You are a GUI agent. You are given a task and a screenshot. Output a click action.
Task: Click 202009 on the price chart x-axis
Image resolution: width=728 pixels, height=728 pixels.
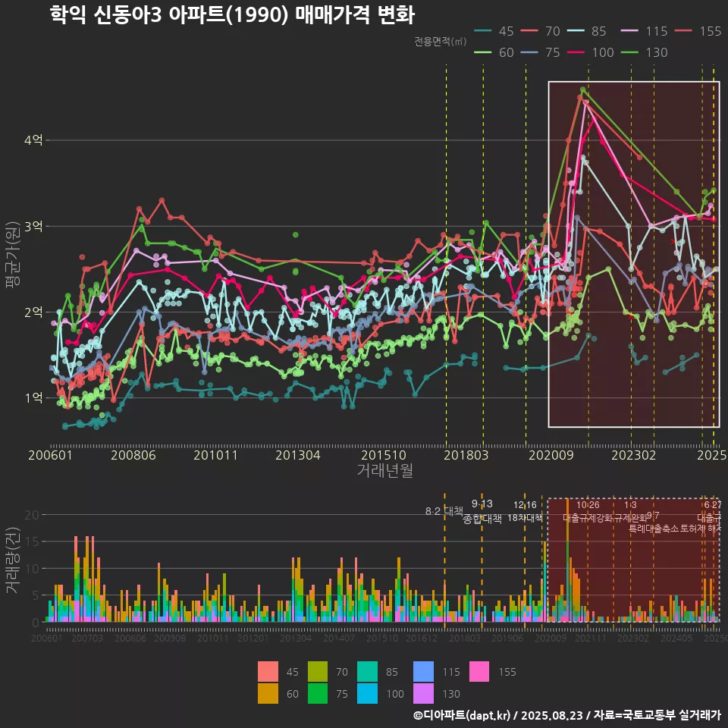(x=551, y=455)
